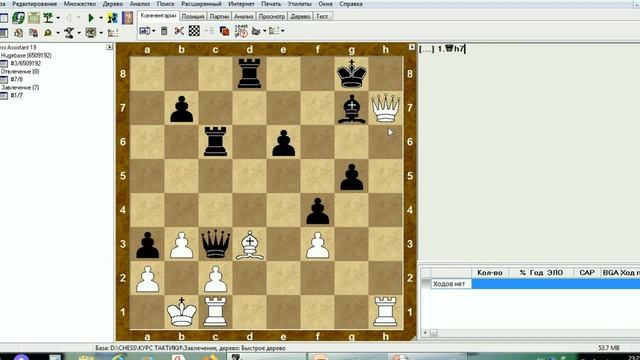Select the Ходов нет row in the tree table
Image resolution: width=640 pixels, height=360 pixels.
535,284
